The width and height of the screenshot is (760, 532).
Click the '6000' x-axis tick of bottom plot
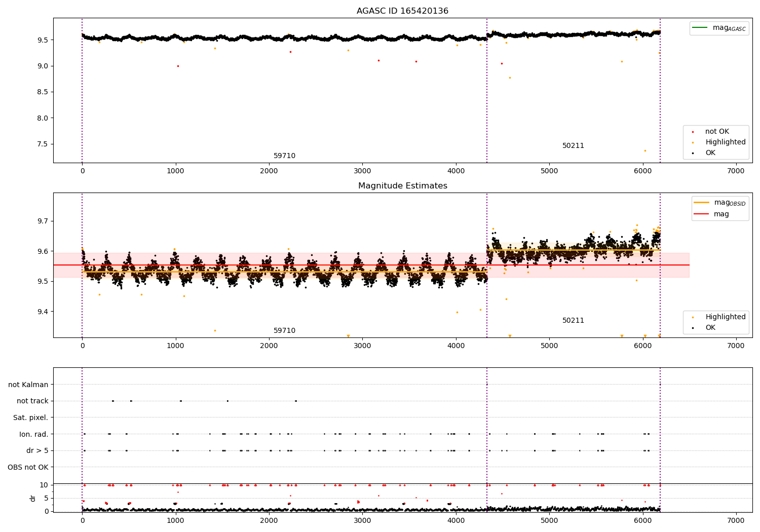click(x=642, y=521)
